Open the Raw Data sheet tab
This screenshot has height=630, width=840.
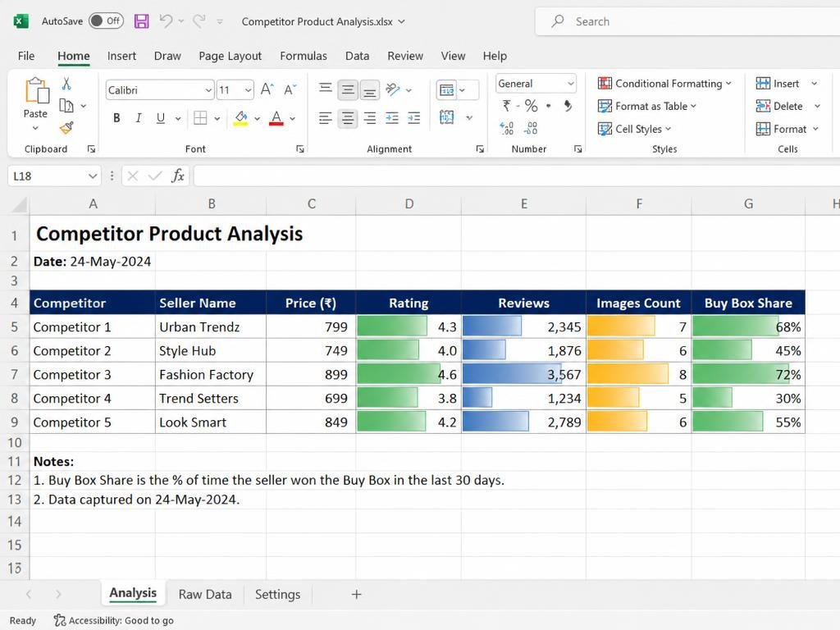(x=205, y=594)
